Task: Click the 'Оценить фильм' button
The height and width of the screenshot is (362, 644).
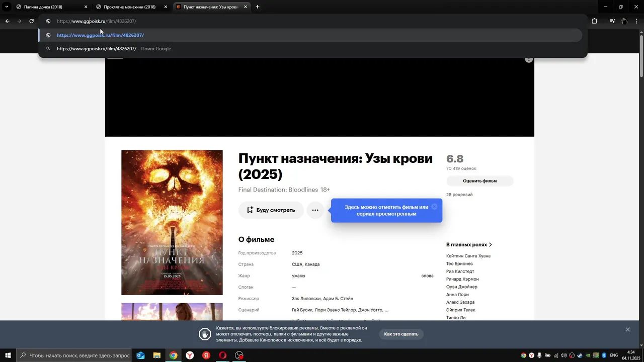Action: click(x=479, y=181)
